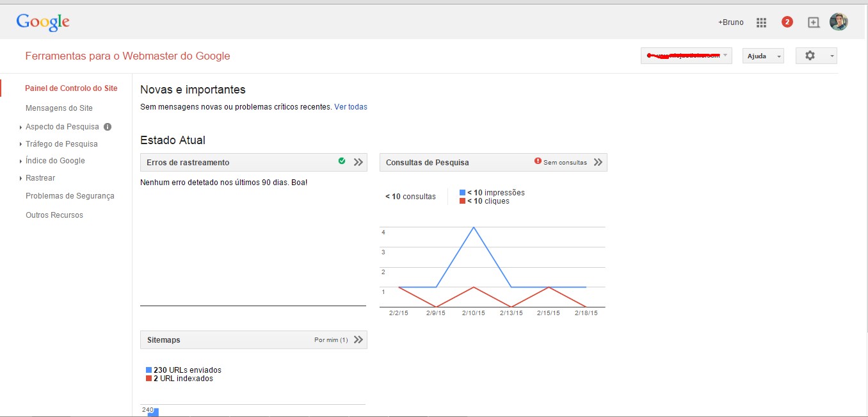
Task: Click red cliques legend swatch
Action: pos(463,201)
